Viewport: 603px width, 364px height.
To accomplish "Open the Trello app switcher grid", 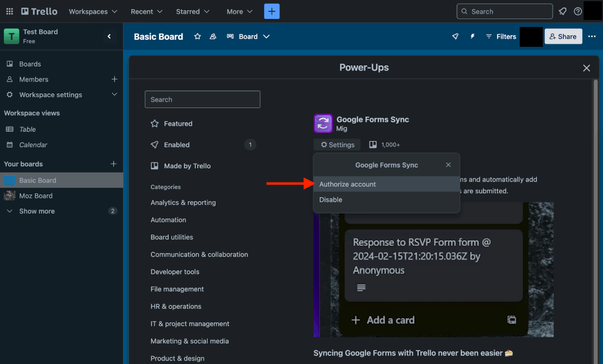I will click(9, 11).
